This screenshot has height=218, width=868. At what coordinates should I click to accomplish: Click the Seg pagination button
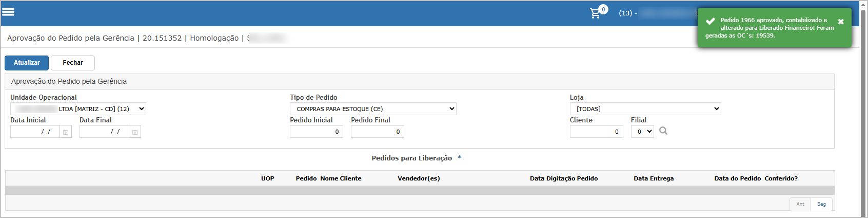tap(821, 204)
